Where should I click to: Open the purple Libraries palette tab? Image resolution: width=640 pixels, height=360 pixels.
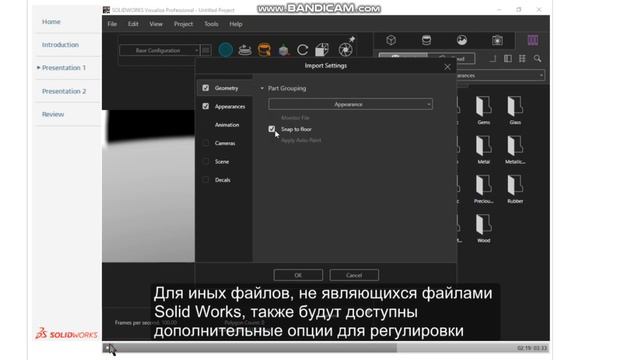(533, 40)
